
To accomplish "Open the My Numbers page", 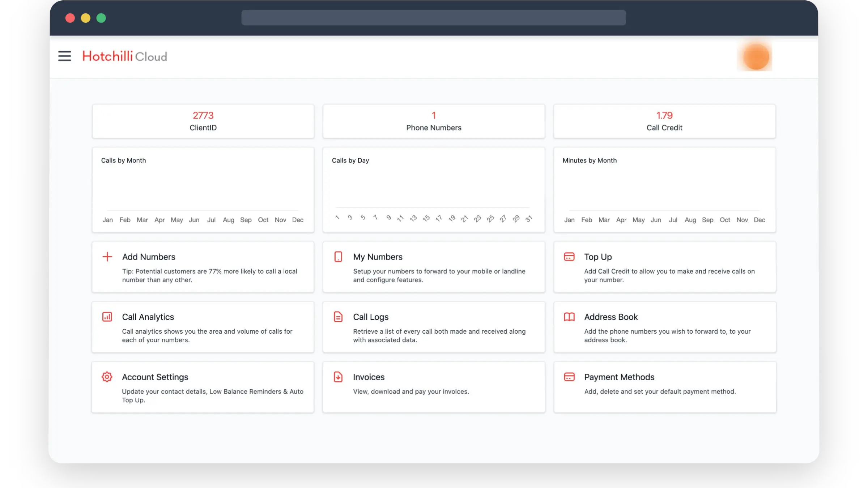I will [x=434, y=267].
